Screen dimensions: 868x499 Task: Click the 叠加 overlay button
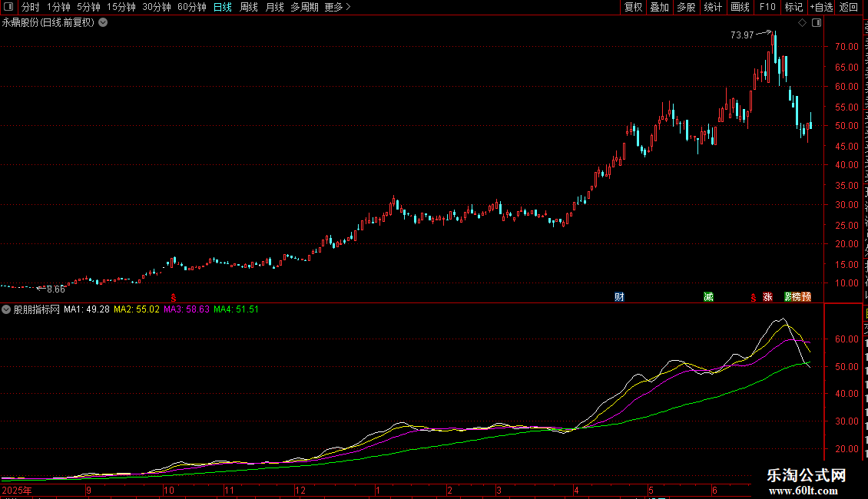coord(659,7)
